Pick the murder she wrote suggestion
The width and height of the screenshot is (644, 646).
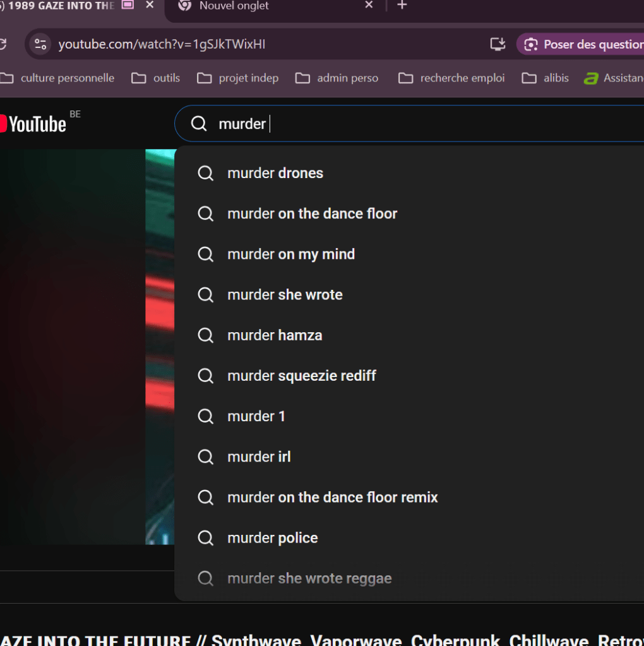point(285,294)
